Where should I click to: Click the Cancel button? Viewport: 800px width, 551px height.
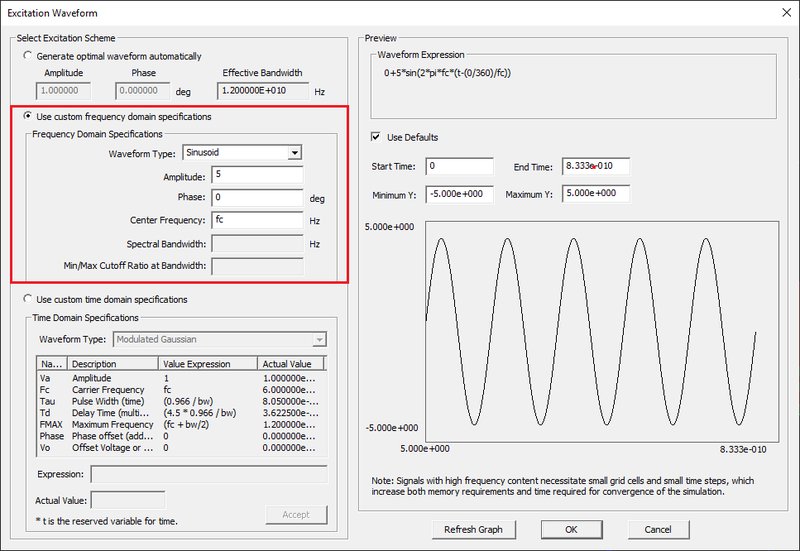[x=657, y=529]
